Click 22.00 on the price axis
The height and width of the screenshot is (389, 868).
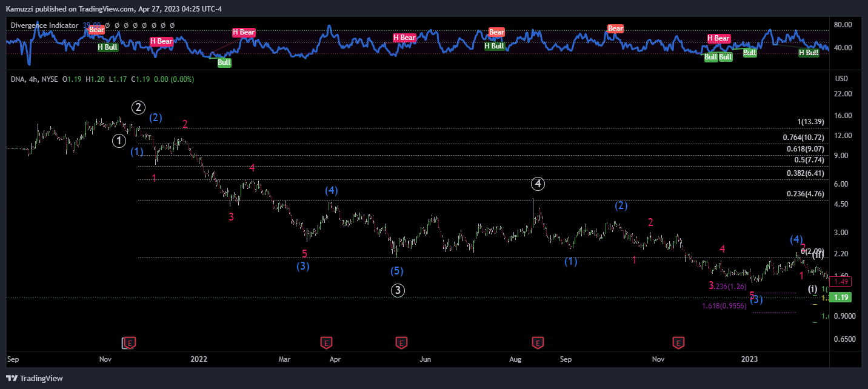843,93
